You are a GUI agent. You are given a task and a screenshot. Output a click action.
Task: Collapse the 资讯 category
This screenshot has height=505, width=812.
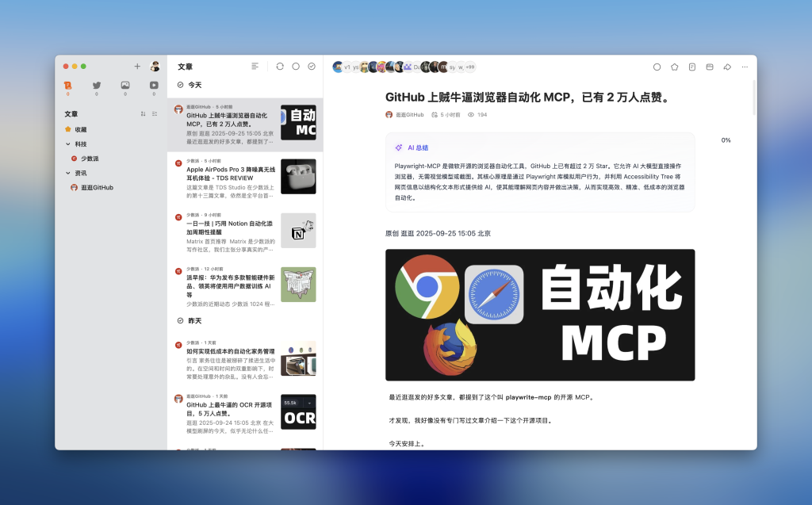pyautogui.click(x=68, y=173)
